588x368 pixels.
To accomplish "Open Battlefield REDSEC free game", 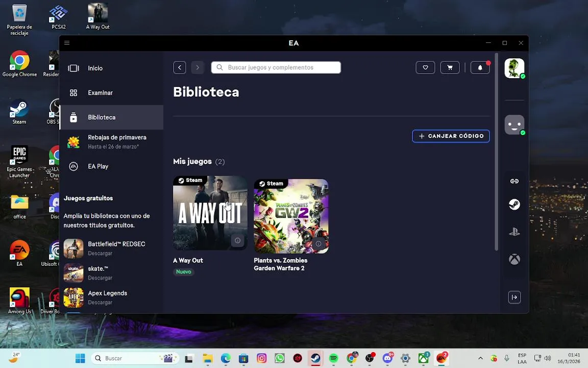I will [x=116, y=244].
